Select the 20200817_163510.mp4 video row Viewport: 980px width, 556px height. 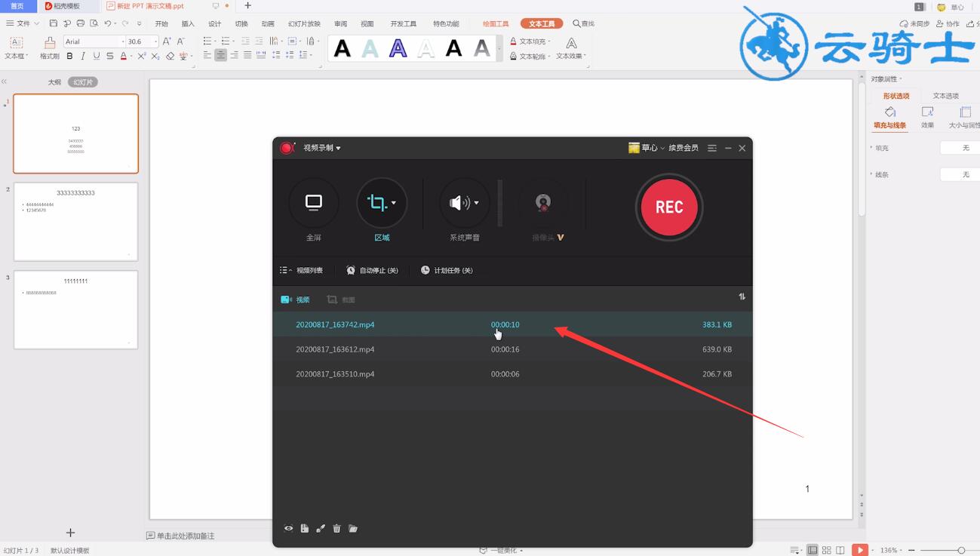click(512, 374)
